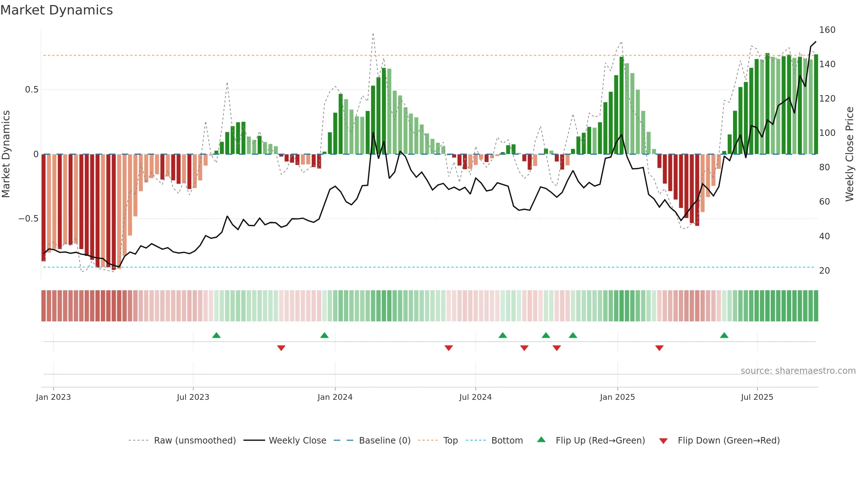Click the Jul 2023 x-axis label

coord(193,397)
